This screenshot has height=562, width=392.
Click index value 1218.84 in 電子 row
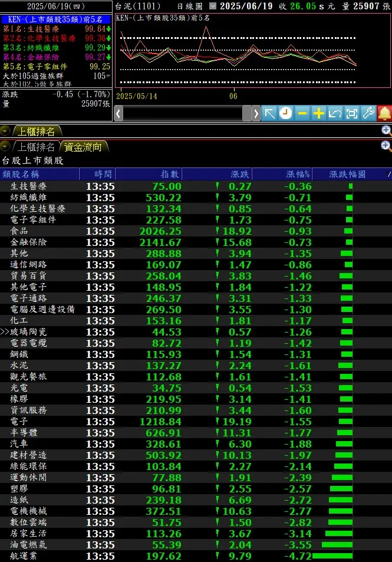(x=160, y=422)
